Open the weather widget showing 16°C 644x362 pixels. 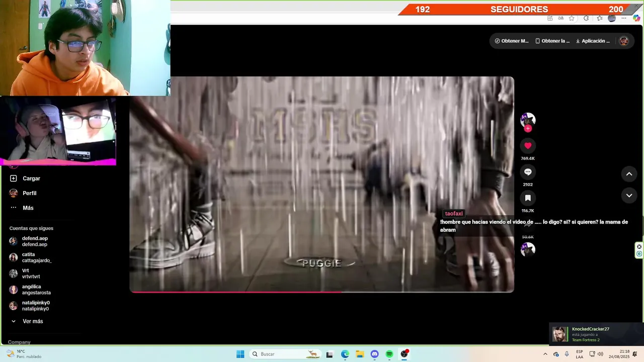pyautogui.click(x=24, y=354)
